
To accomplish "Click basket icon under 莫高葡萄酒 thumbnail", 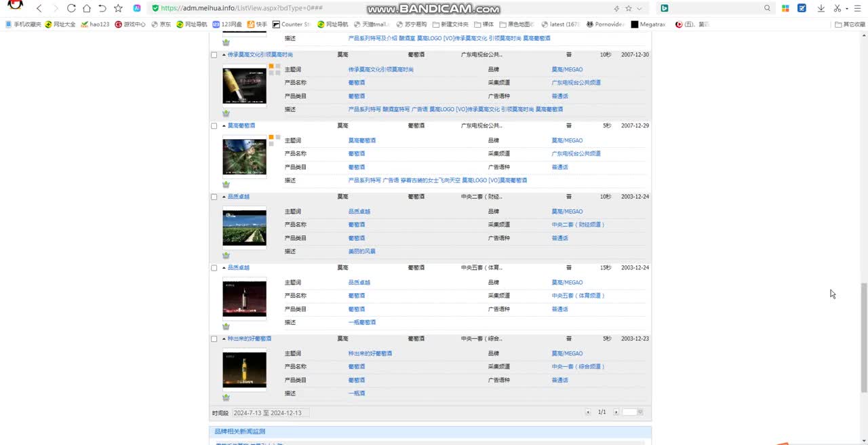I will click(x=226, y=185).
